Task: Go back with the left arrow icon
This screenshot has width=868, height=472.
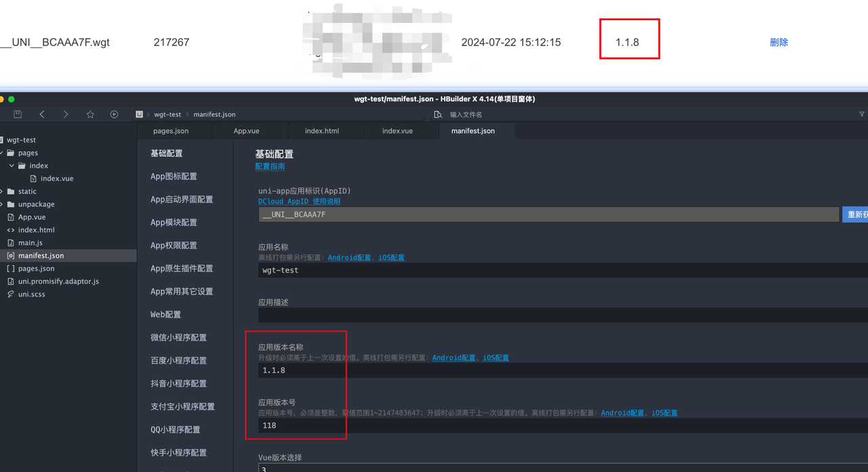Action: (42, 115)
